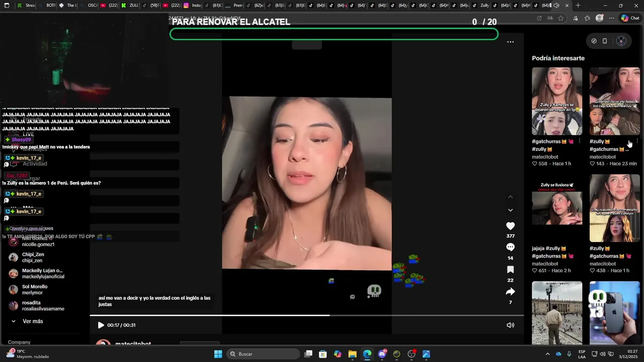Save video with the bookmark icon

[510, 270]
